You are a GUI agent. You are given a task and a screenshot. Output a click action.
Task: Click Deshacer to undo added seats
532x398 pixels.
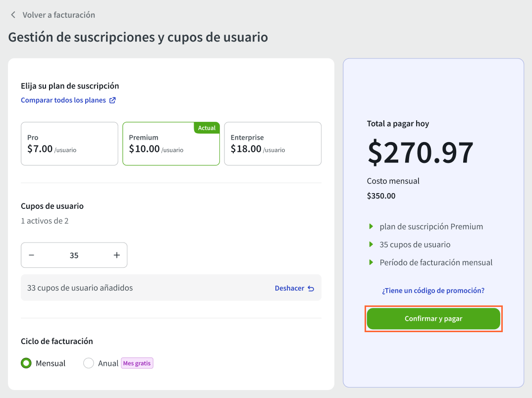(x=289, y=288)
